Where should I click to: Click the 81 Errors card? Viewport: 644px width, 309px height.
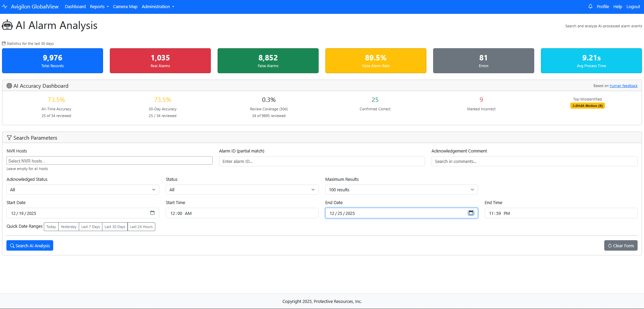coord(484,61)
